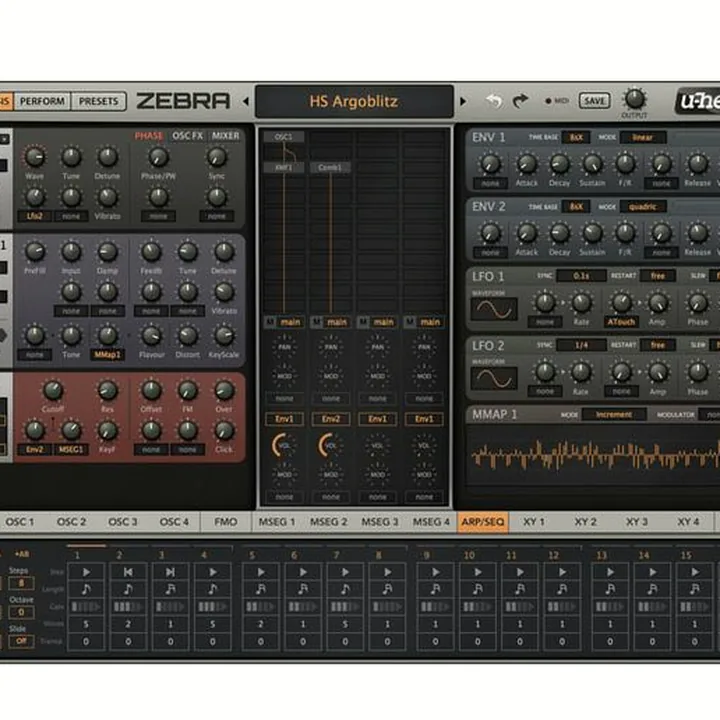The height and width of the screenshot is (720, 720).
Task: Mute the fourth mixer lane
Action: [410, 322]
